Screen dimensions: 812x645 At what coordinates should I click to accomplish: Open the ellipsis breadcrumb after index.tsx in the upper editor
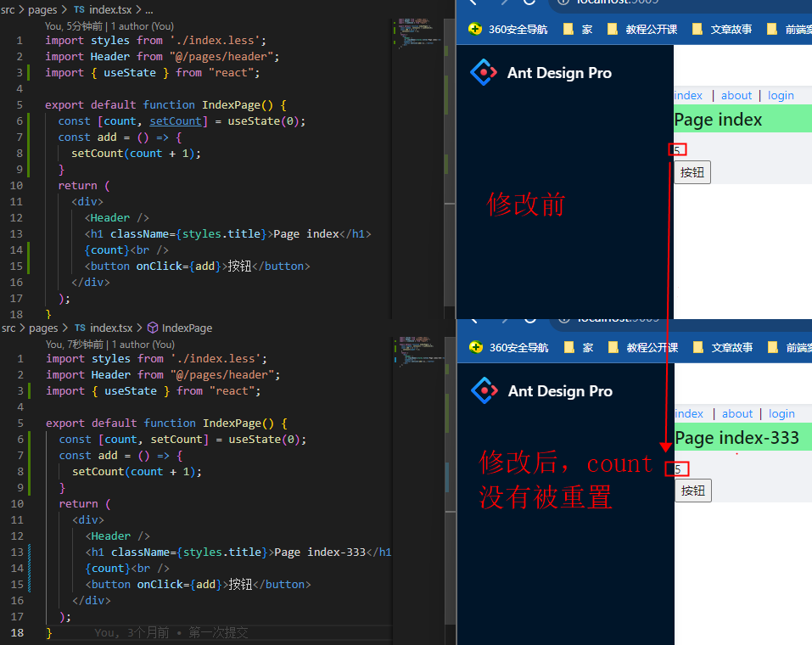pyautogui.click(x=148, y=10)
